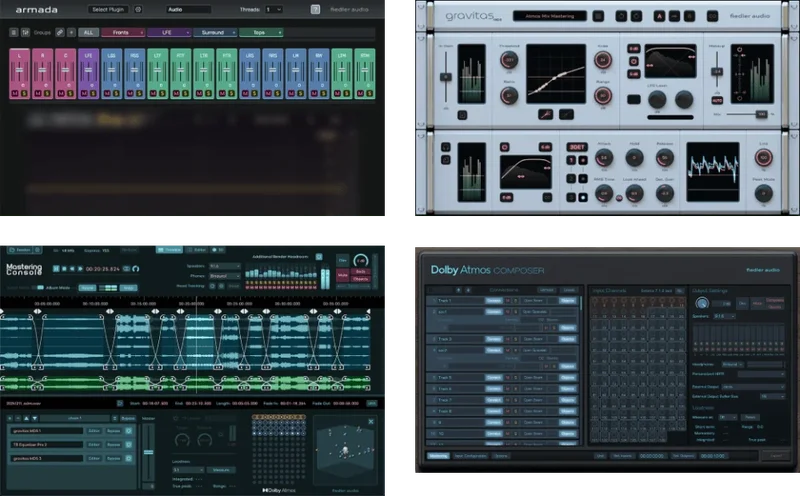The height and width of the screenshot is (496, 800).
Task: Toggle gravitas DET detector button
Action: tap(577, 147)
